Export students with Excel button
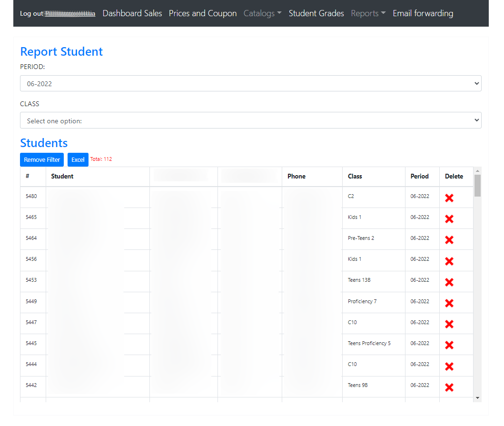Viewport: 504px width, 426px height. coord(78,160)
